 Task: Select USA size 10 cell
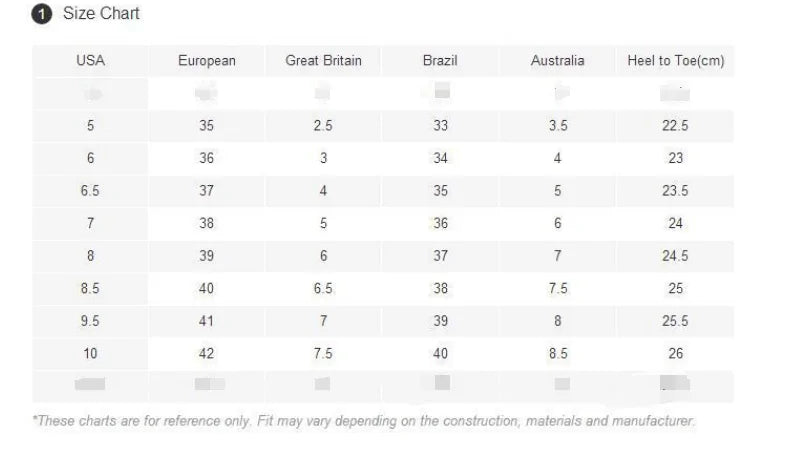point(90,354)
